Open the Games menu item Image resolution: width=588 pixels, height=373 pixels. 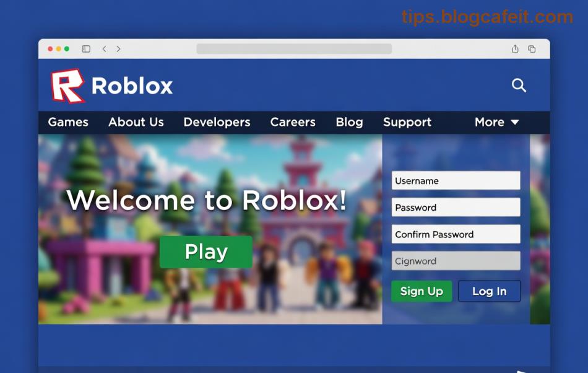67,122
